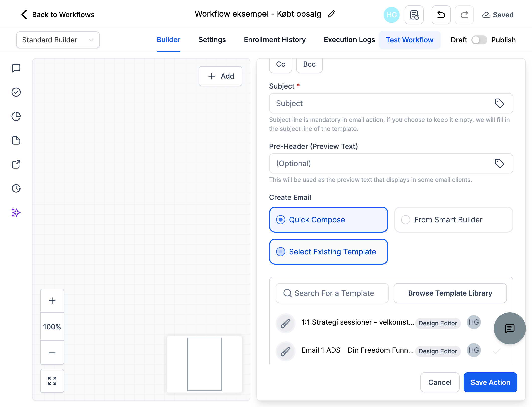This screenshot has width=532, height=407.
Task: Open the Standard Builder dropdown
Action: (x=58, y=40)
